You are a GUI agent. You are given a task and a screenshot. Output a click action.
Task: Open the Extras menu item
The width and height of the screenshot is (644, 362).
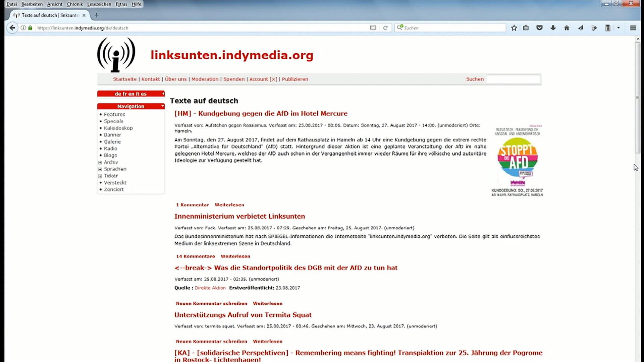[x=121, y=4]
